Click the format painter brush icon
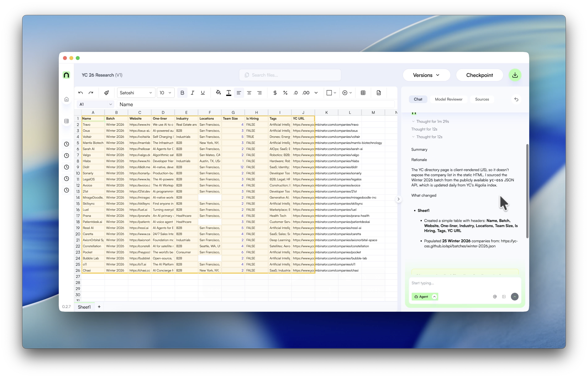Screen dimensions: 588x378 (x=106, y=93)
